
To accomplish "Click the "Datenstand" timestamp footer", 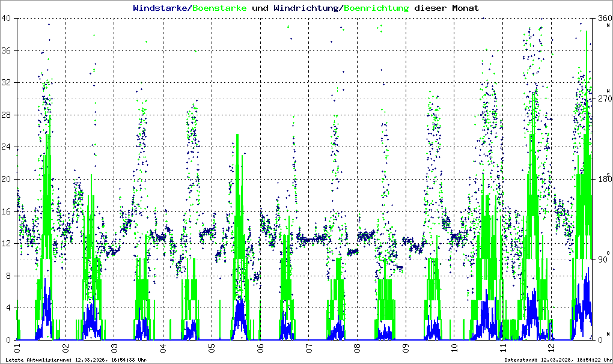I will pos(558,360).
